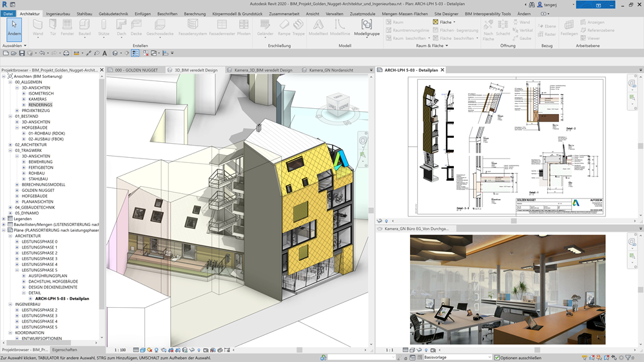The width and height of the screenshot is (644, 362).
Task: Select the Tür door tool
Action: tap(53, 28)
